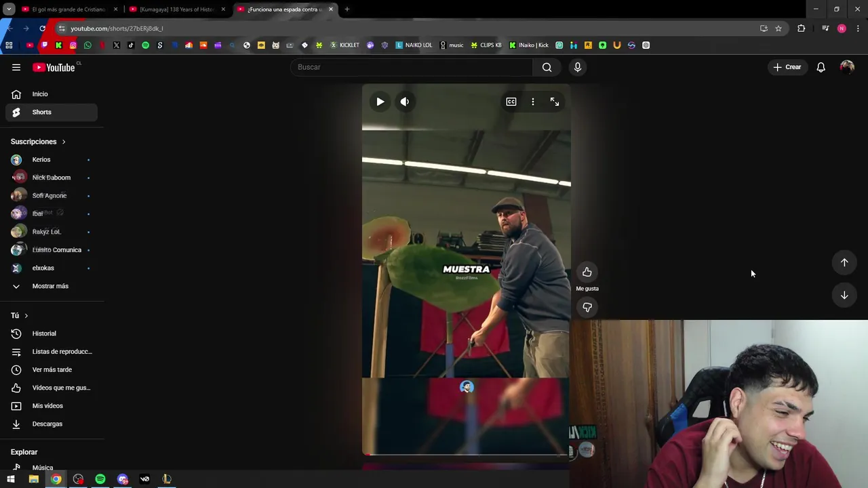Open File Explorer from the taskbar

[33, 479]
